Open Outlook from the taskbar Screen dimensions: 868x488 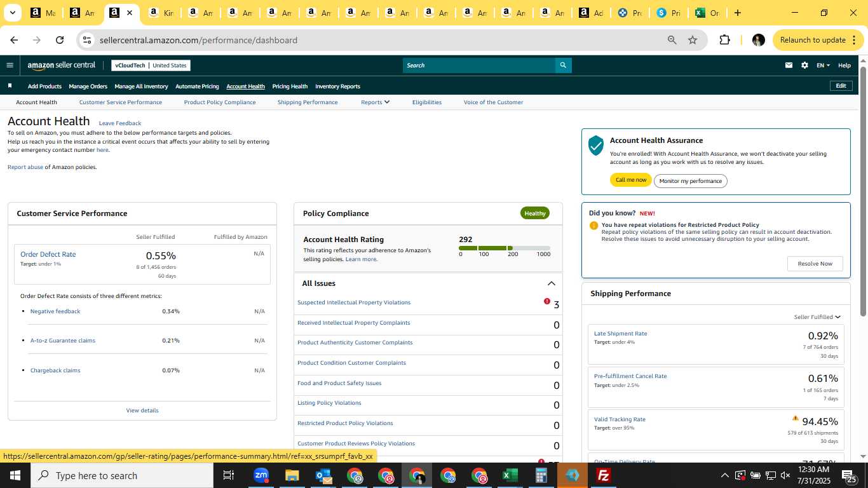click(x=323, y=475)
